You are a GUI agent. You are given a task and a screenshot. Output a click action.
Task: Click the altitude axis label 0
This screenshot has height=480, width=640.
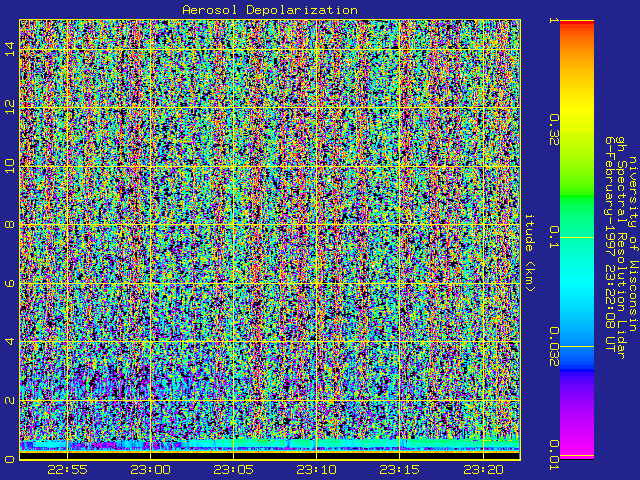point(10,459)
